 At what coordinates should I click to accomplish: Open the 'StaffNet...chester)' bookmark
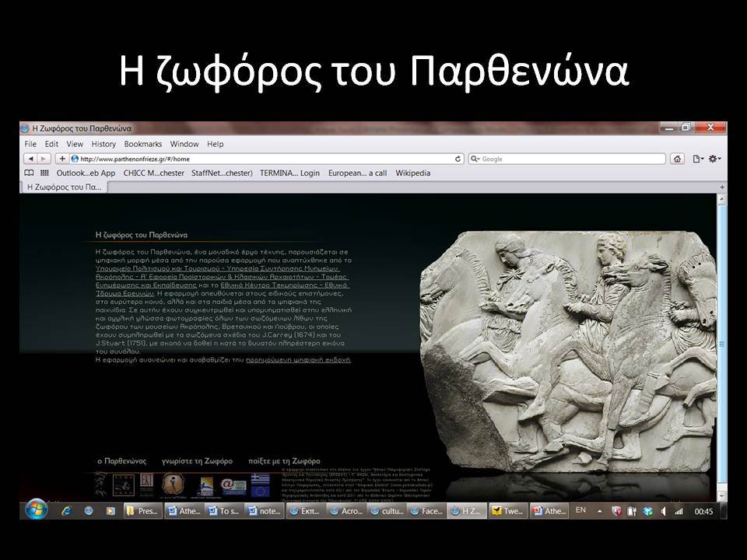[x=222, y=173]
